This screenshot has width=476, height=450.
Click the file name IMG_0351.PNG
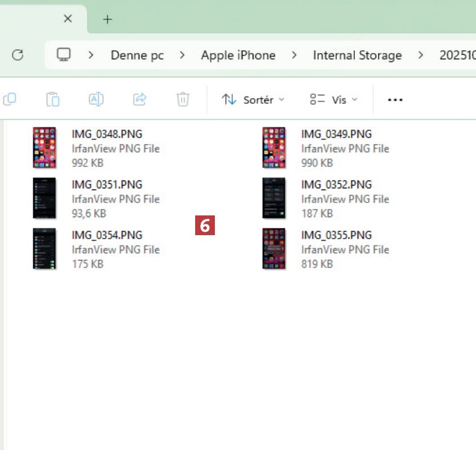[107, 184]
